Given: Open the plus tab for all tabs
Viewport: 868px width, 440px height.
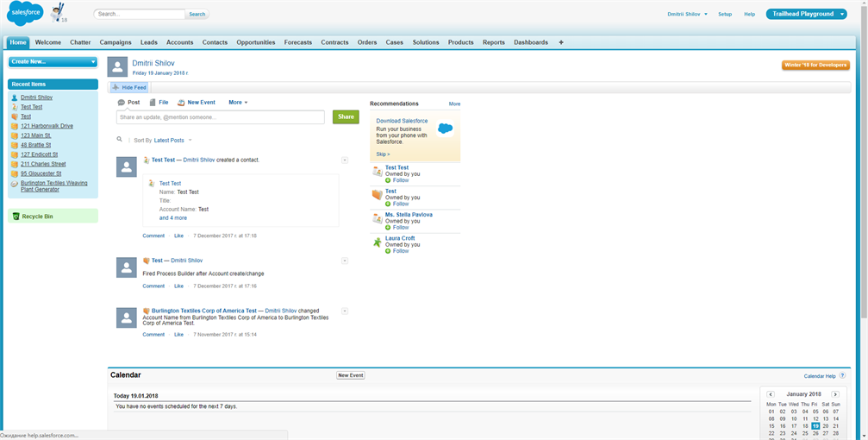Looking at the screenshot, I should 561,42.
